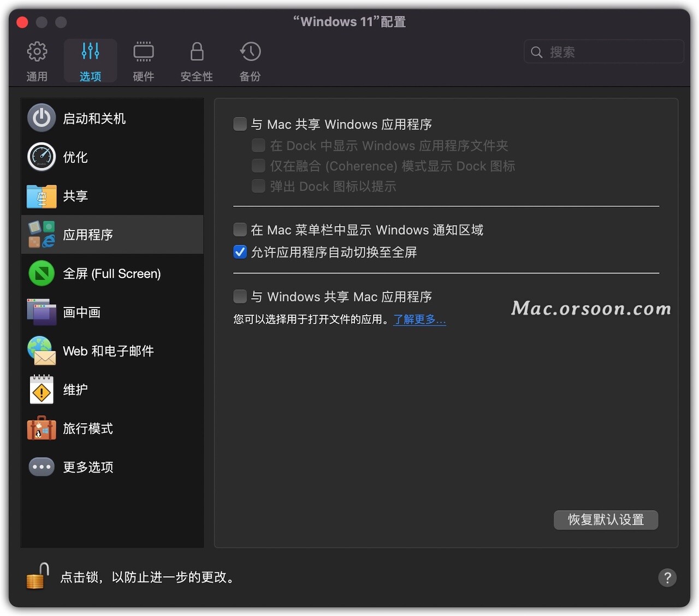The width and height of the screenshot is (699, 616).
Task: Open the 通用 gear icon tab
Action: tap(37, 52)
